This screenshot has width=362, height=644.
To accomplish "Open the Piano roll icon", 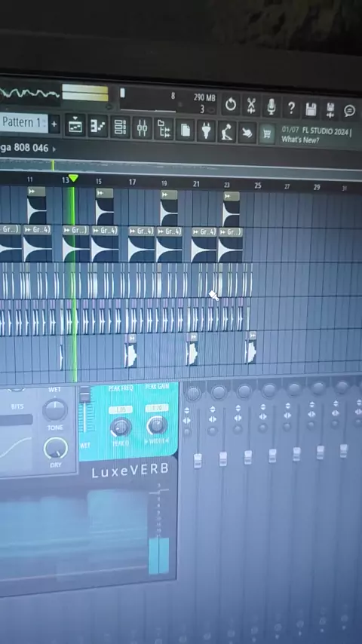I will (98, 127).
